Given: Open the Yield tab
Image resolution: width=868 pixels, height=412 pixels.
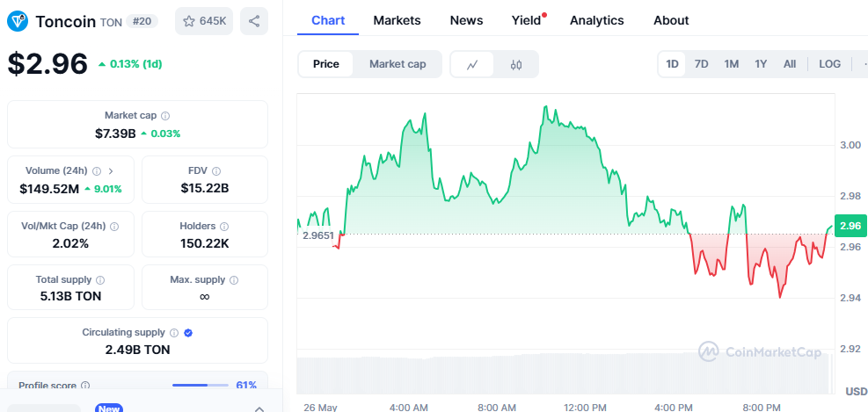Looking at the screenshot, I should [527, 20].
